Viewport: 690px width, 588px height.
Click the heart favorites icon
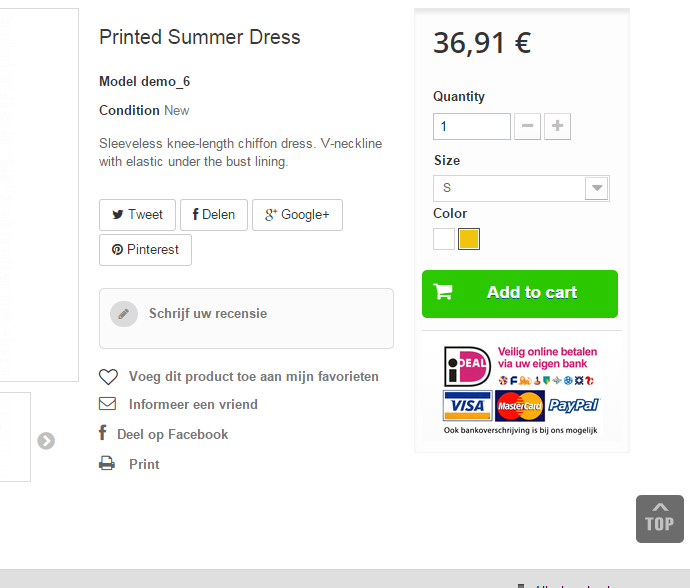[x=108, y=377]
